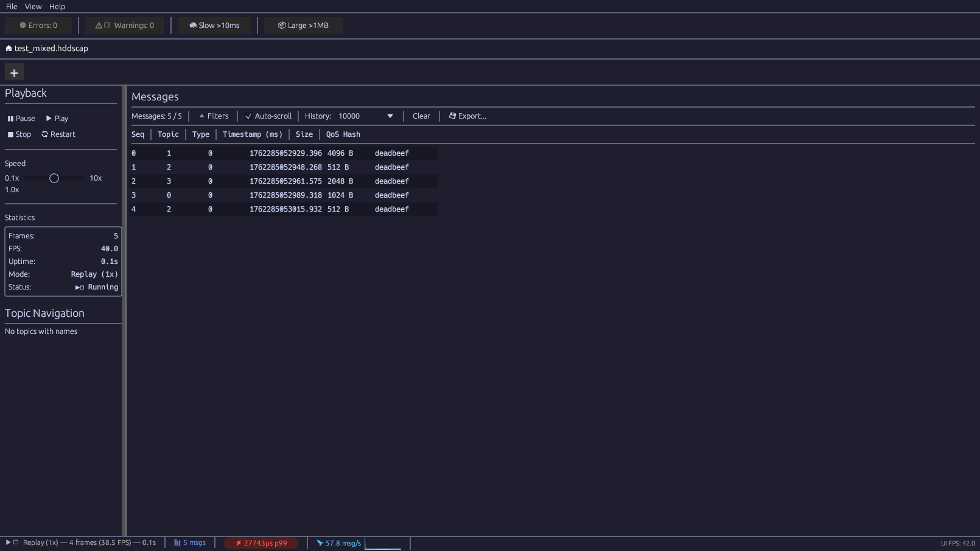Toggle the Errors filter button
Image resolution: width=980 pixels, height=551 pixels.
click(38, 26)
